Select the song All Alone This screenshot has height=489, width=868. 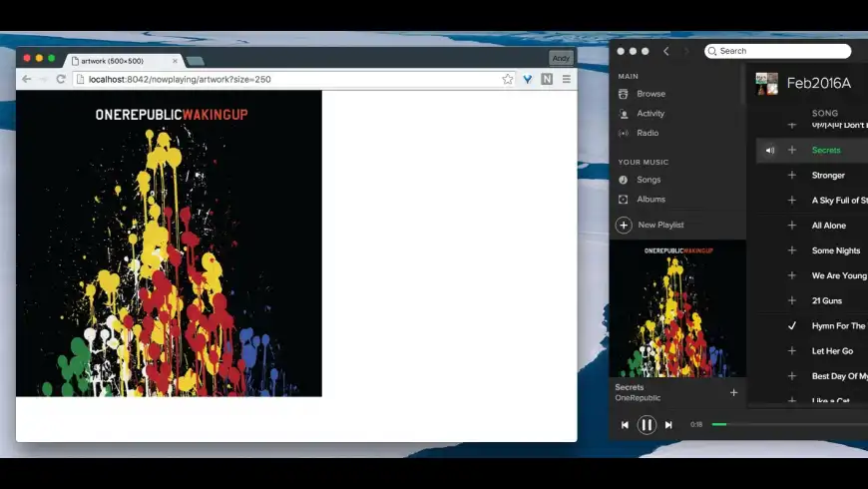829,226
